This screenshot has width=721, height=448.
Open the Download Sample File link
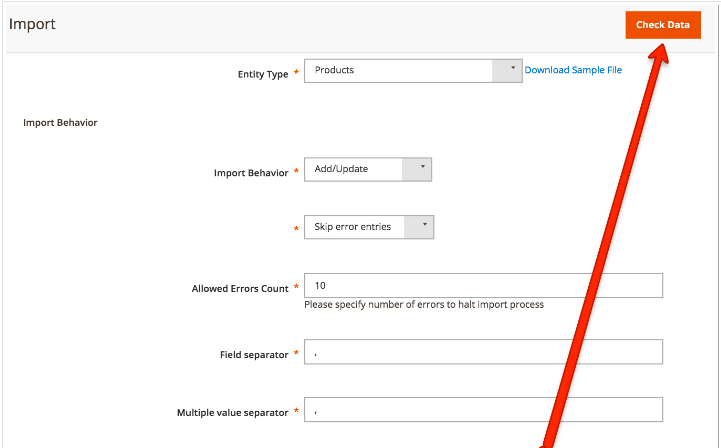click(573, 70)
